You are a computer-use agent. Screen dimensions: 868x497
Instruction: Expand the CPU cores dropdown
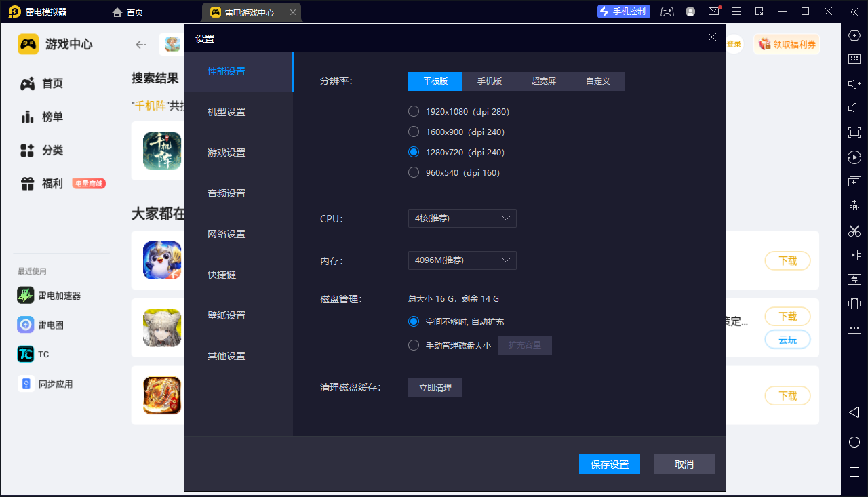click(x=462, y=218)
